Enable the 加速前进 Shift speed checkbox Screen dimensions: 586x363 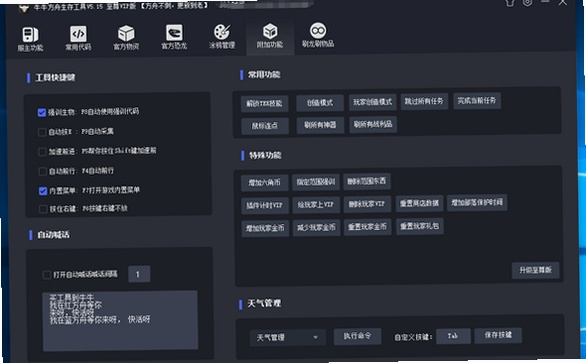pyautogui.click(x=43, y=152)
